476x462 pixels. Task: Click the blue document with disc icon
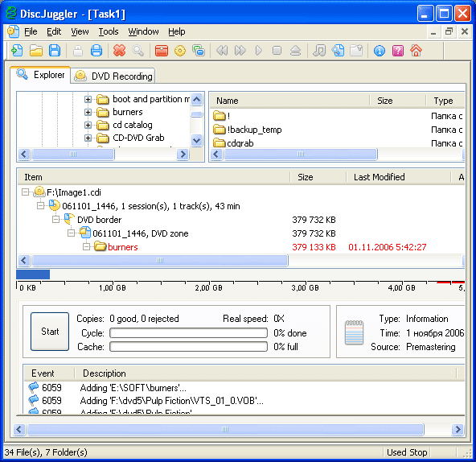coord(338,51)
